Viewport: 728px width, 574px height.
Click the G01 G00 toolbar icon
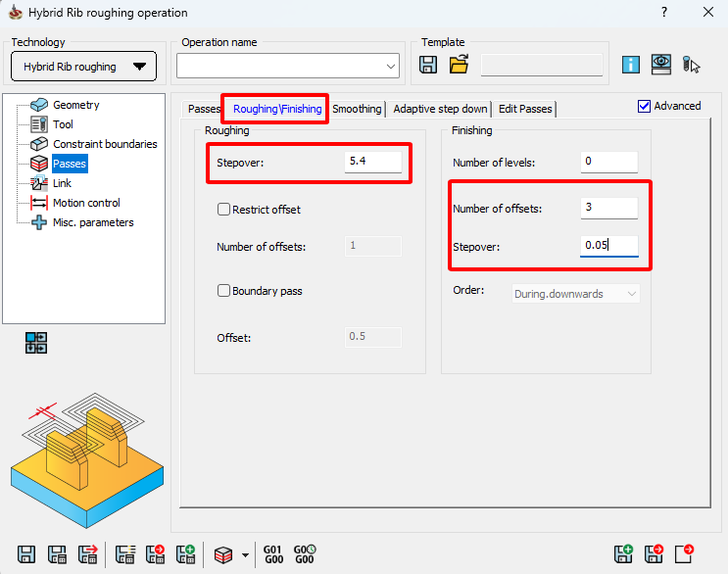(x=272, y=554)
